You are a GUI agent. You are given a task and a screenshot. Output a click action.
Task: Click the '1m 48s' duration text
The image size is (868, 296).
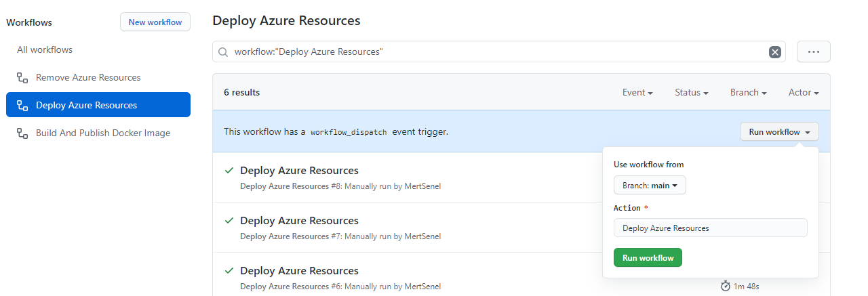747,287
